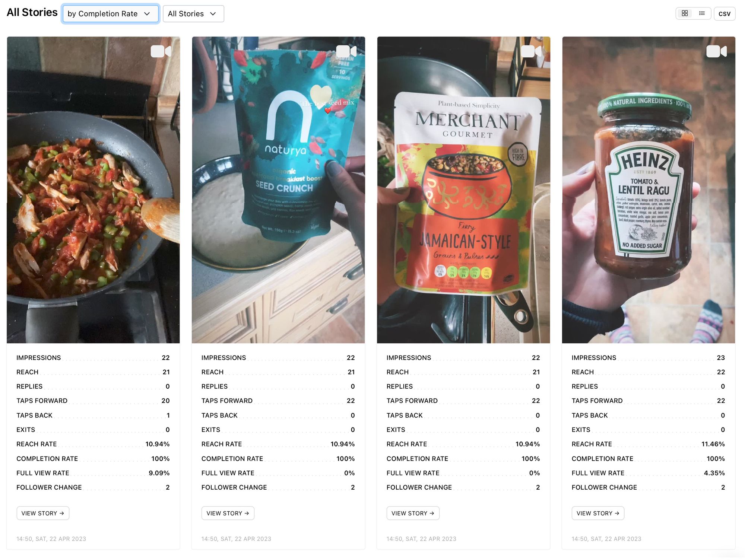The image size is (745, 560).
Task: Toggle All Stories filter selection
Action: click(x=191, y=13)
